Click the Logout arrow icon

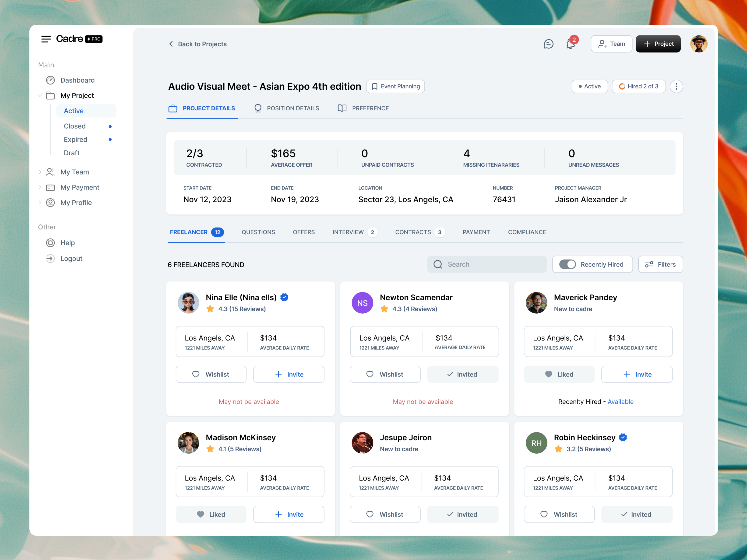coord(50,259)
